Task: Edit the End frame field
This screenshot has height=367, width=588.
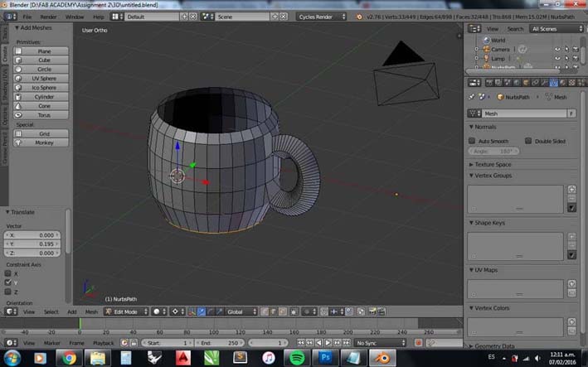Action: (220, 343)
